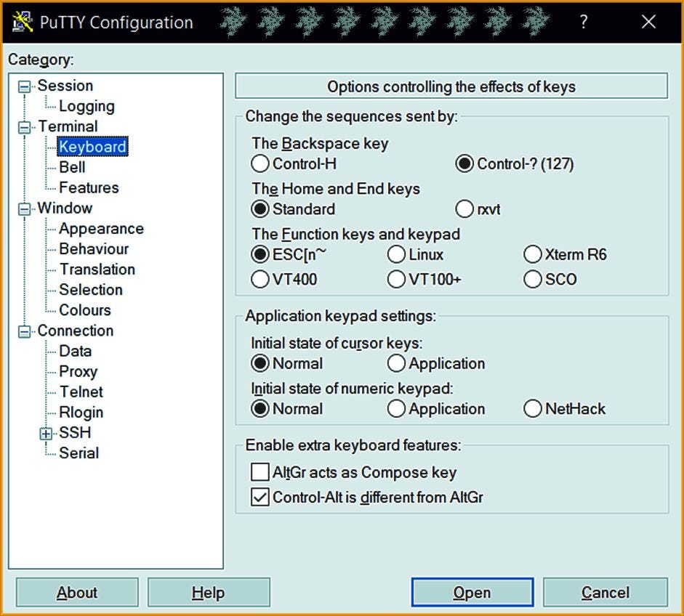Set initial cursor keys to Application
Image resolution: width=684 pixels, height=616 pixels.
coord(396,363)
